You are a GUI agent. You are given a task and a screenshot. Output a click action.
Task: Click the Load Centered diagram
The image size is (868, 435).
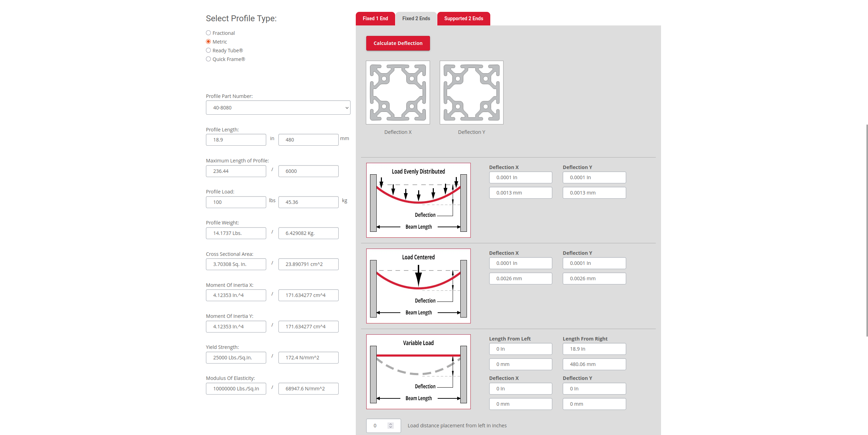418,286
